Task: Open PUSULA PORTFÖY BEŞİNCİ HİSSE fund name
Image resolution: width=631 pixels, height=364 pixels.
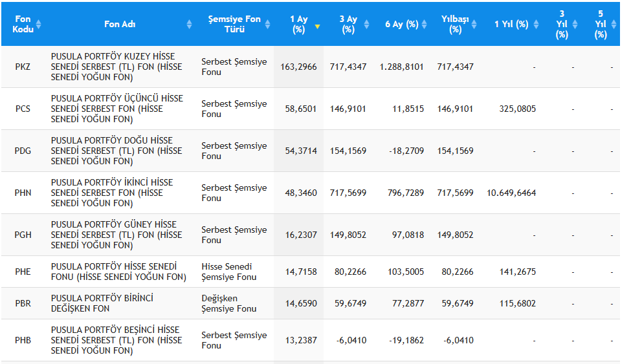Action: 116,340
